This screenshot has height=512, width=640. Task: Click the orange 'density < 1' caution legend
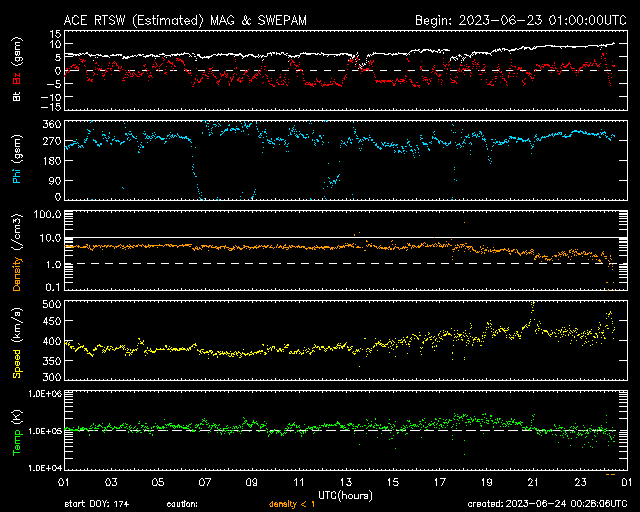(291, 504)
